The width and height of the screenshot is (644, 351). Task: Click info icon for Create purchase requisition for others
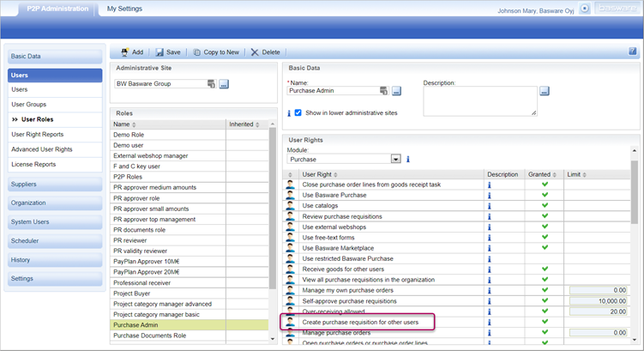tap(489, 322)
